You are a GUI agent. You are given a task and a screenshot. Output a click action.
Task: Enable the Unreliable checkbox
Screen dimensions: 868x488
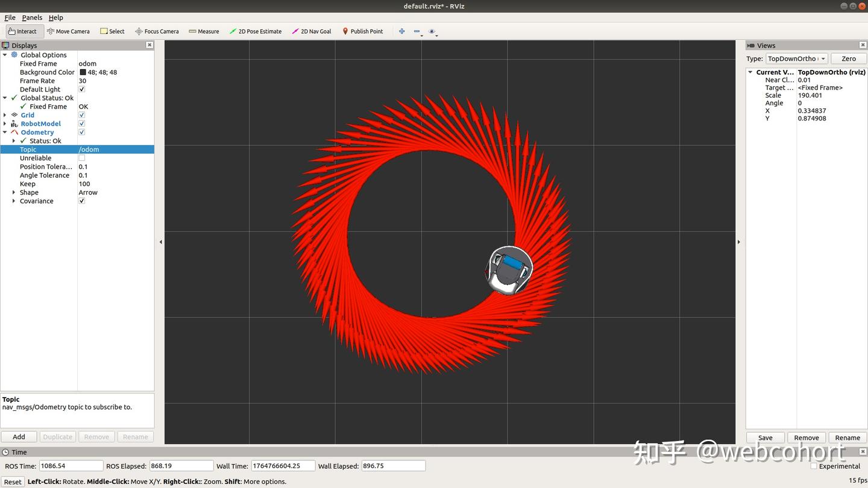(x=82, y=158)
